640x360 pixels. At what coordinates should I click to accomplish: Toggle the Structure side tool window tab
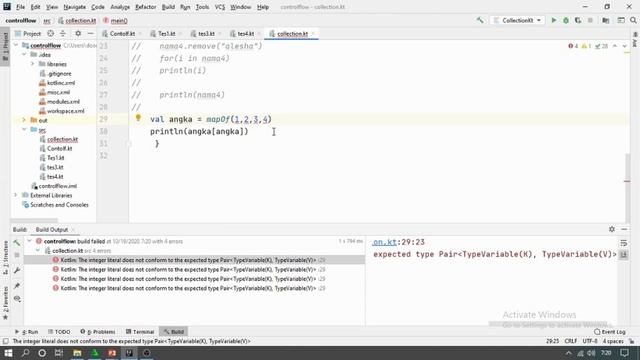[5, 257]
